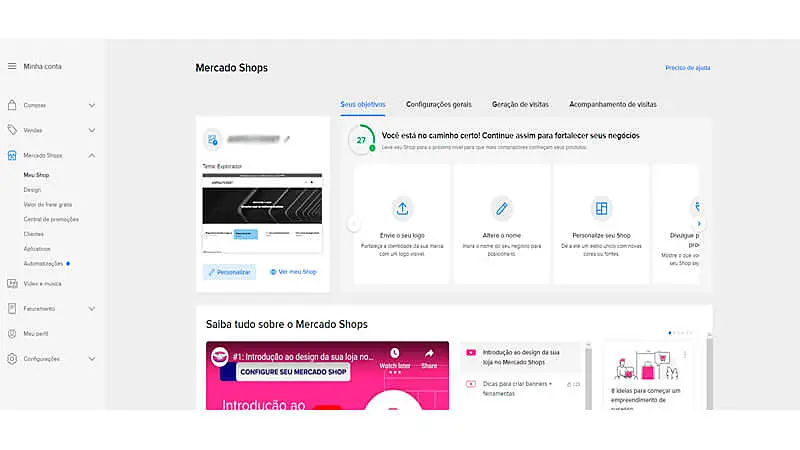Screen dimensions: 800x450
Task: Click the Ver meu Shop link
Action: pos(293,272)
